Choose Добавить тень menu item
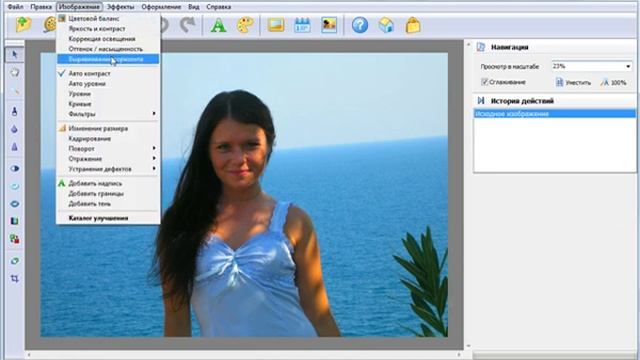The width and height of the screenshot is (640, 360). point(108,204)
